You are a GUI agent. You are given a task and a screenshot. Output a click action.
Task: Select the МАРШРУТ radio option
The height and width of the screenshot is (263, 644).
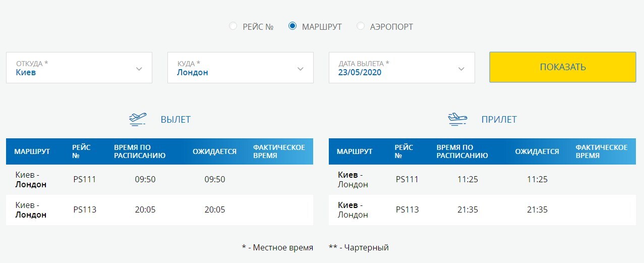point(292,26)
